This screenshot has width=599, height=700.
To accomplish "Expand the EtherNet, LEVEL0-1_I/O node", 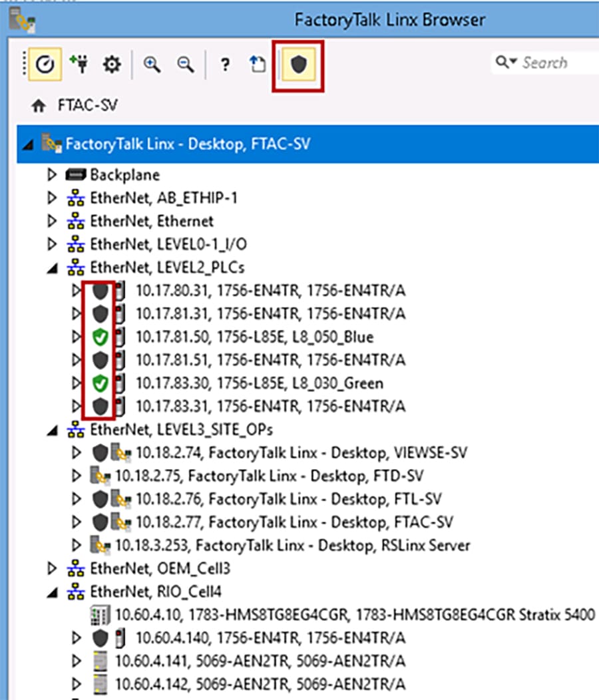I will (x=52, y=244).
